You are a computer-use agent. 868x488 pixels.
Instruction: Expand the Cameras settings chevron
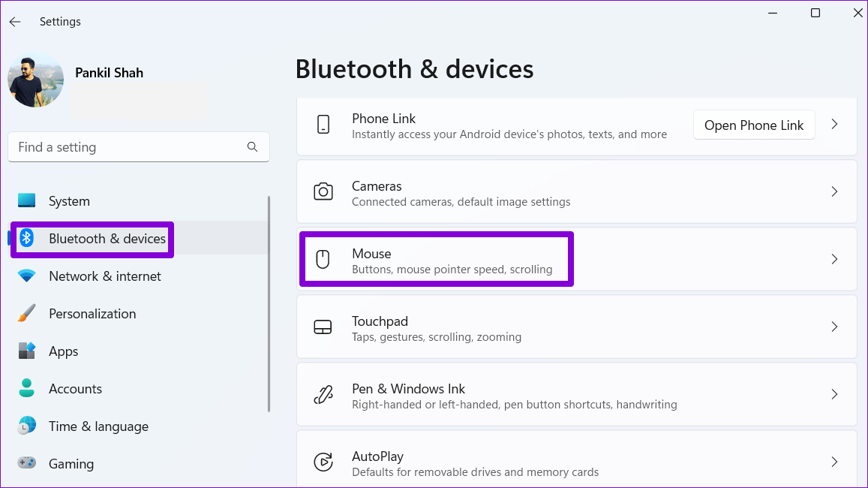[x=834, y=191]
